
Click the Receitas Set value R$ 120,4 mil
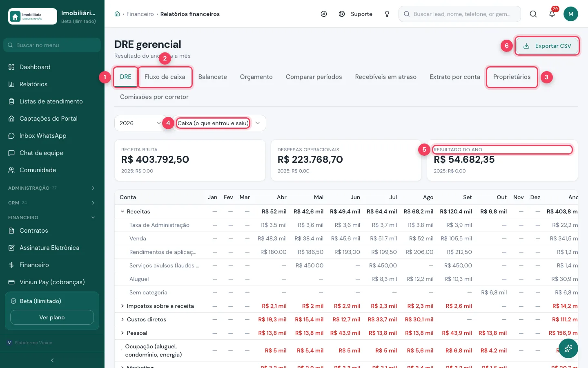[x=456, y=211]
